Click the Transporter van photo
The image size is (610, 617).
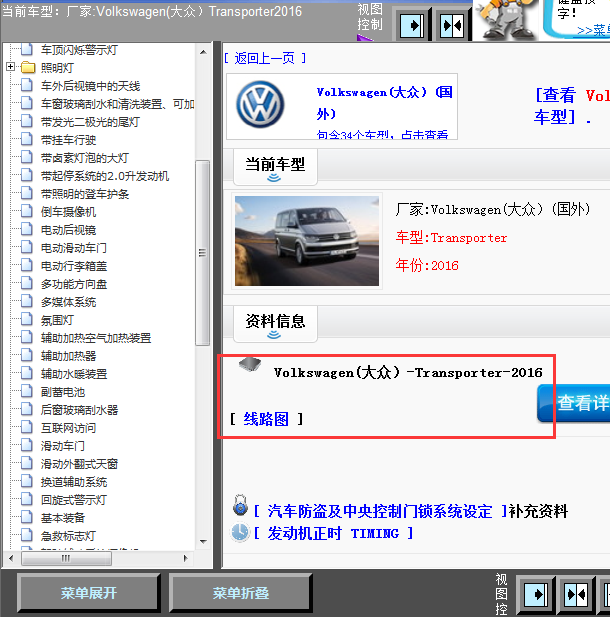click(x=307, y=241)
